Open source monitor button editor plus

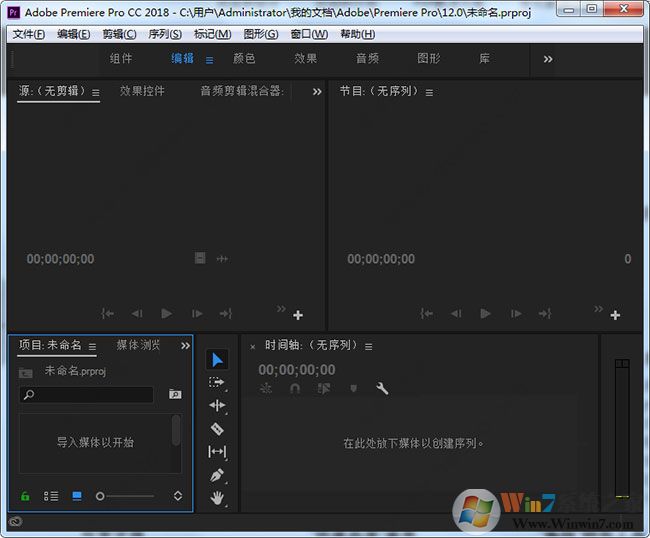pyautogui.click(x=298, y=315)
